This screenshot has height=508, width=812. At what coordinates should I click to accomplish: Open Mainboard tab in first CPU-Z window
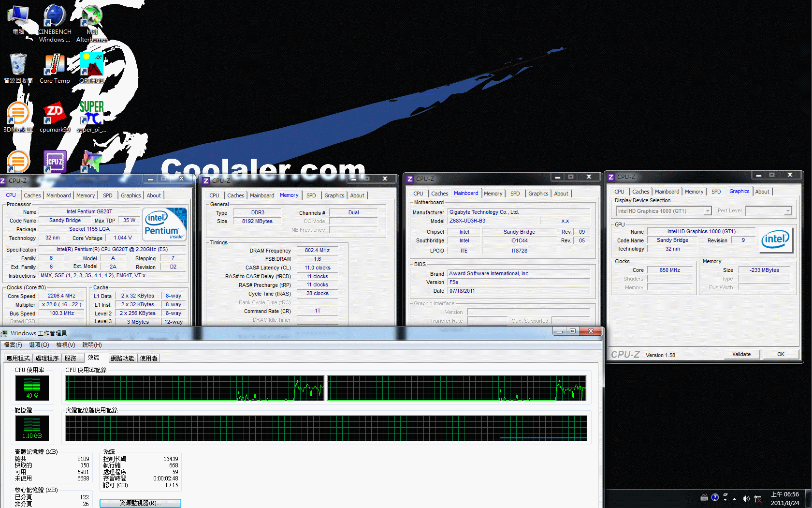pyautogui.click(x=58, y=195)
